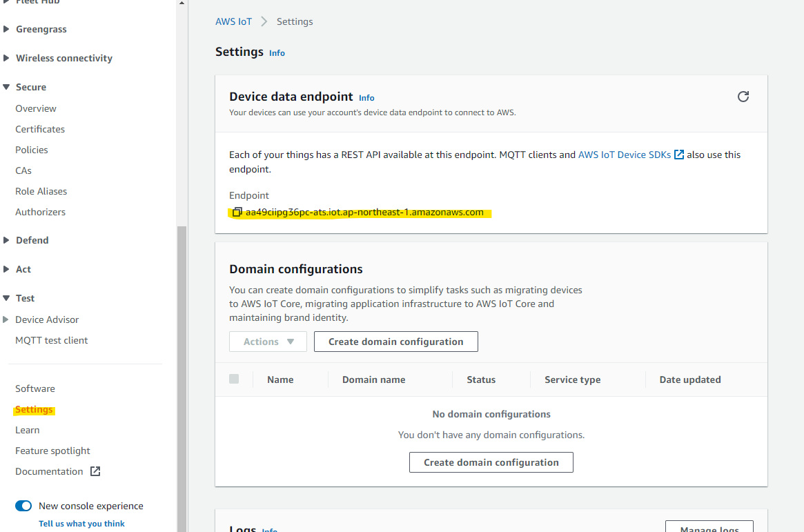Toggle New console experience switch
Image resolution: width=804 pixels, height=532 pixels.
click(23, 506)
